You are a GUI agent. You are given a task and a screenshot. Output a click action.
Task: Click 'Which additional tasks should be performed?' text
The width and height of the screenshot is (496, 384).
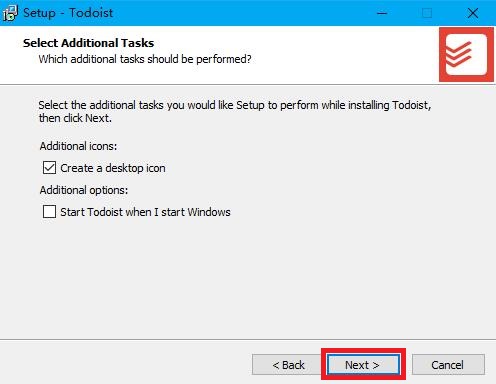tap(145, 59)
